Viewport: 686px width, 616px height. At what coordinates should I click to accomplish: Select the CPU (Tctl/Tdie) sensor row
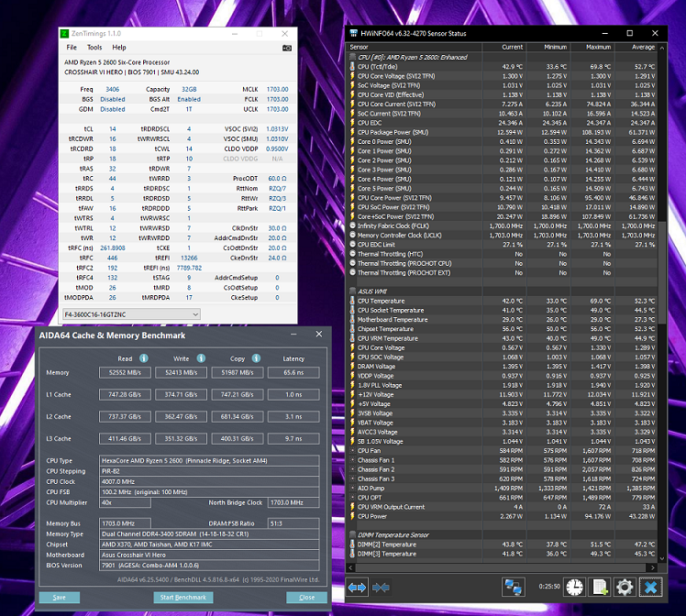tap(503, 66)
